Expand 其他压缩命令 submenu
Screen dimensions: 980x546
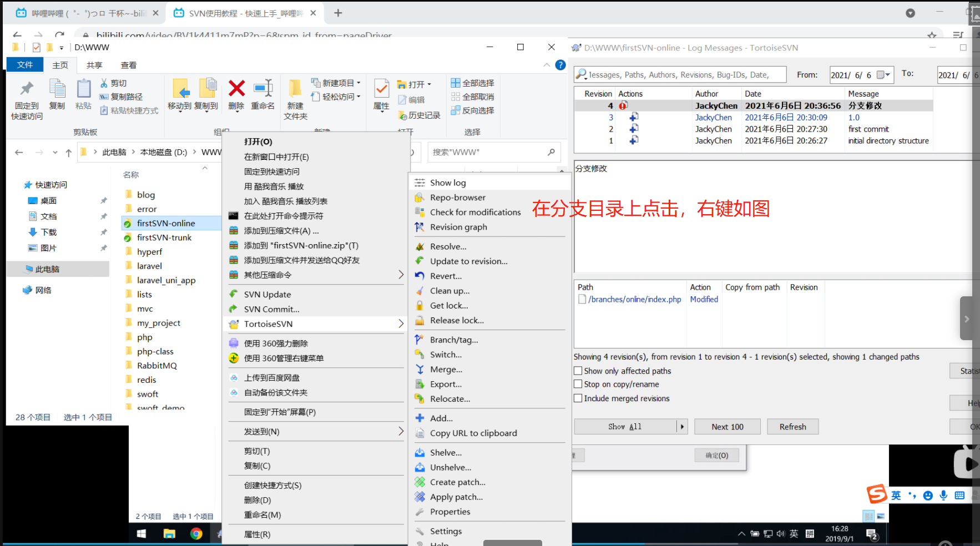coord(401,275)
